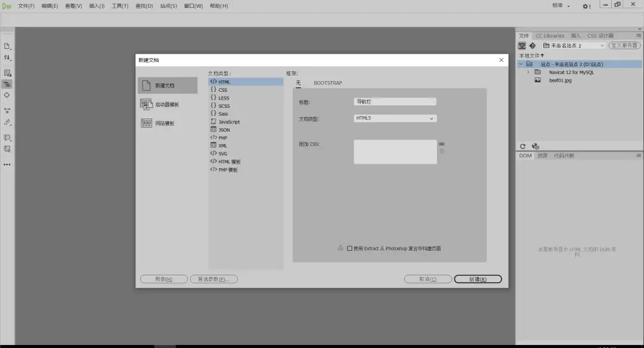This screenshot has height=348, width=644.
Task: Switch to the CSS 设计器 panel tab
Action: [x=600, y=36]
